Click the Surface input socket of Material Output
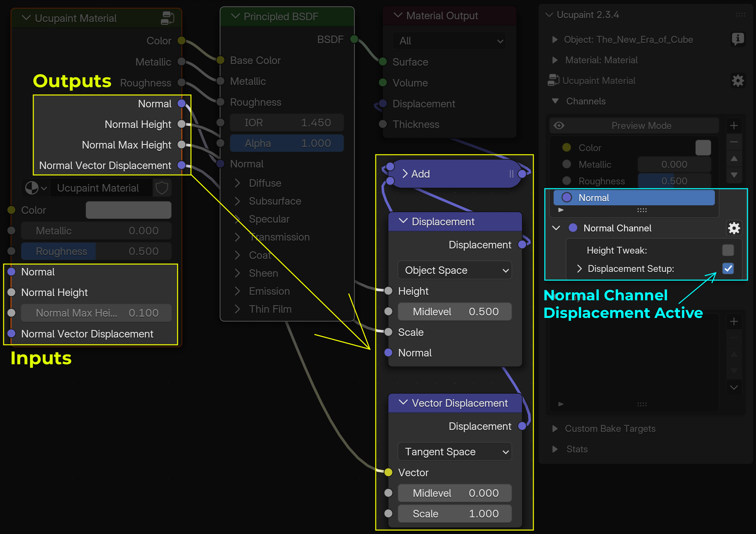The image size is (756, 534). [383, 62]
